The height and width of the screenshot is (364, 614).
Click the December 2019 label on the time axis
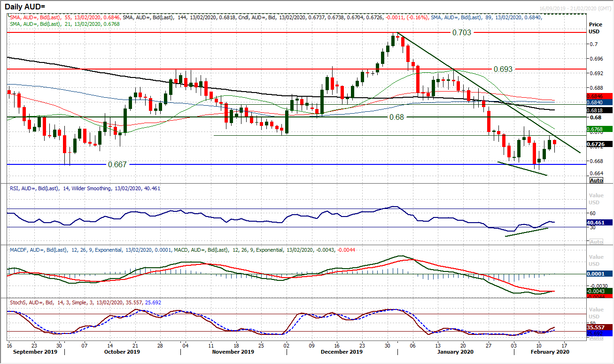click(x=342, y=352)
